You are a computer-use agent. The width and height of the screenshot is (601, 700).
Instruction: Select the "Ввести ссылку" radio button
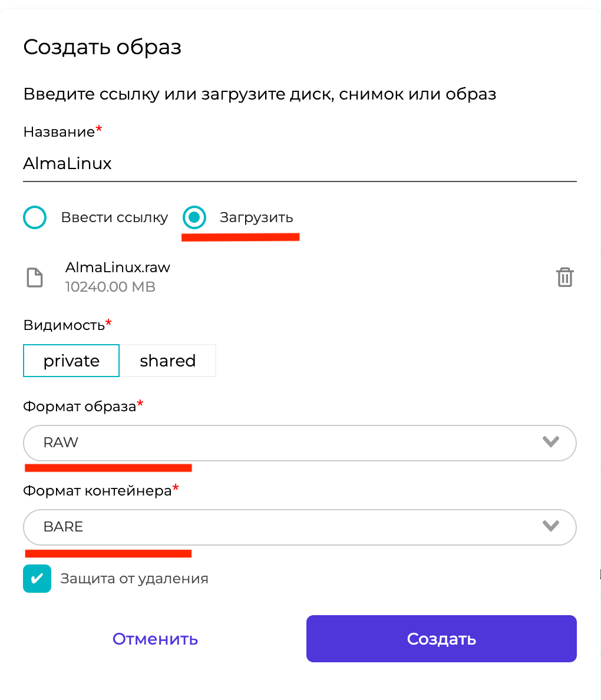(35, 217)
